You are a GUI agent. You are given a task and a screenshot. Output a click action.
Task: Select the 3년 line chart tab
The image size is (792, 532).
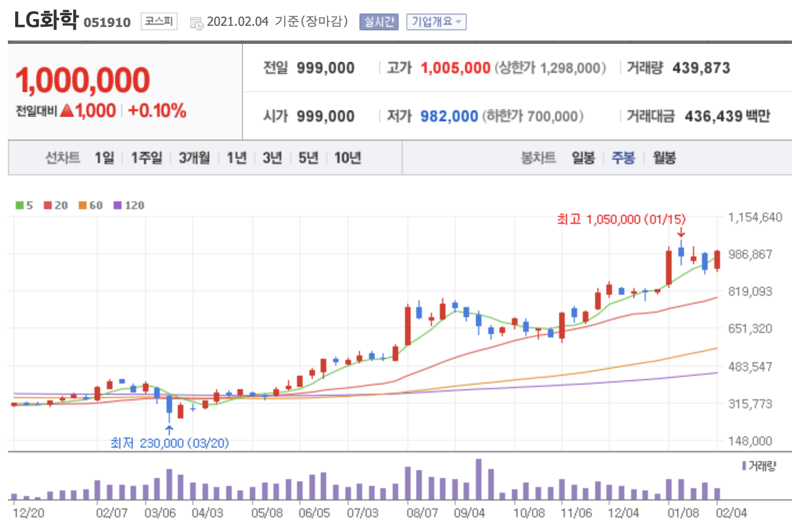click(272, 158)
